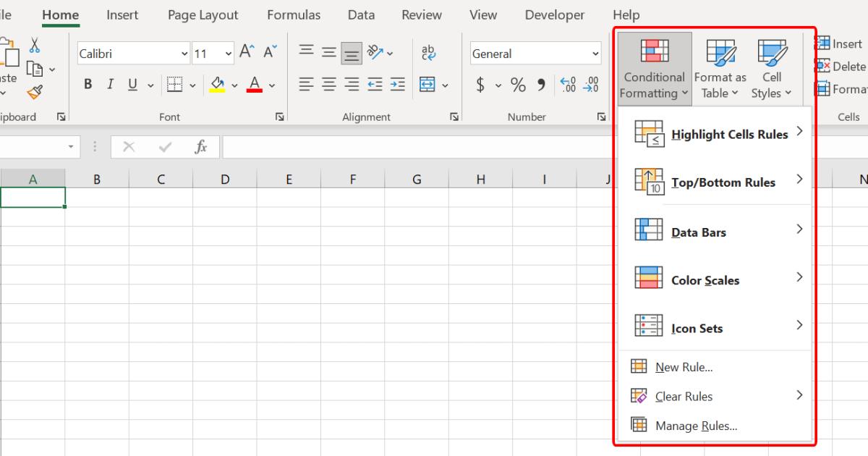The height and width of the screenshot is (456, 868).
Task: Switch to the Formulas ribbon tab
Action: [294, 14]
